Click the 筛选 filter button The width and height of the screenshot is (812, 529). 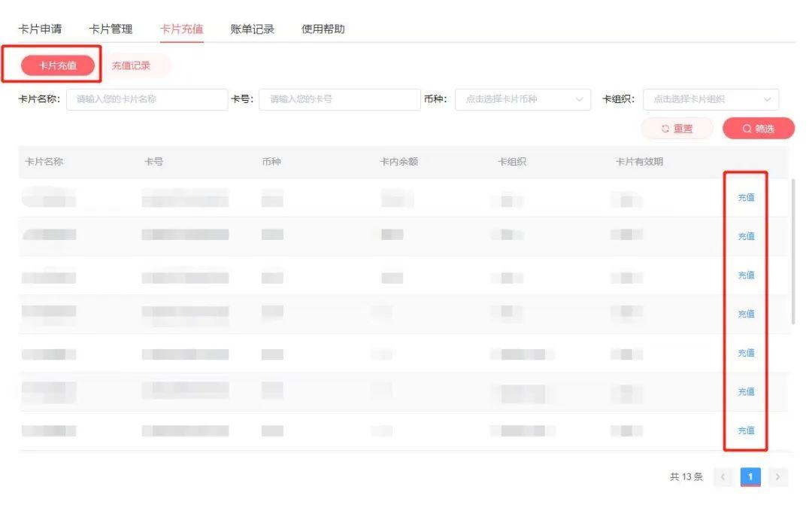(759, 129)
